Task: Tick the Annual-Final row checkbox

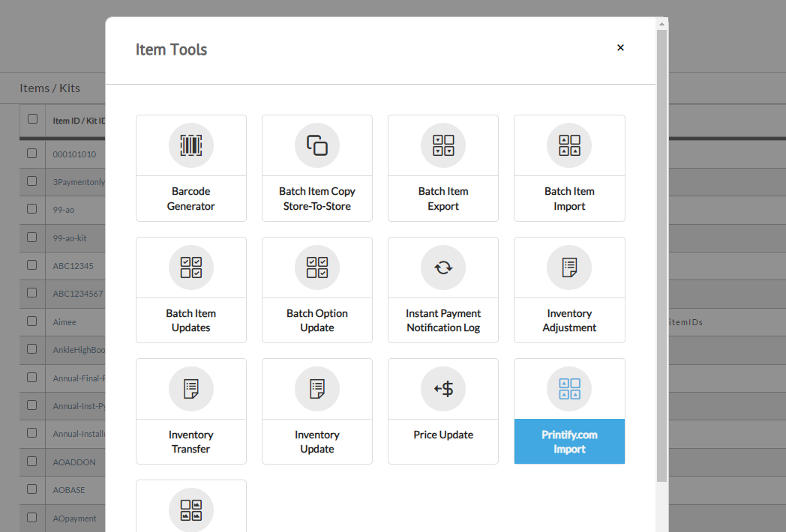Action: coord(32,377)
